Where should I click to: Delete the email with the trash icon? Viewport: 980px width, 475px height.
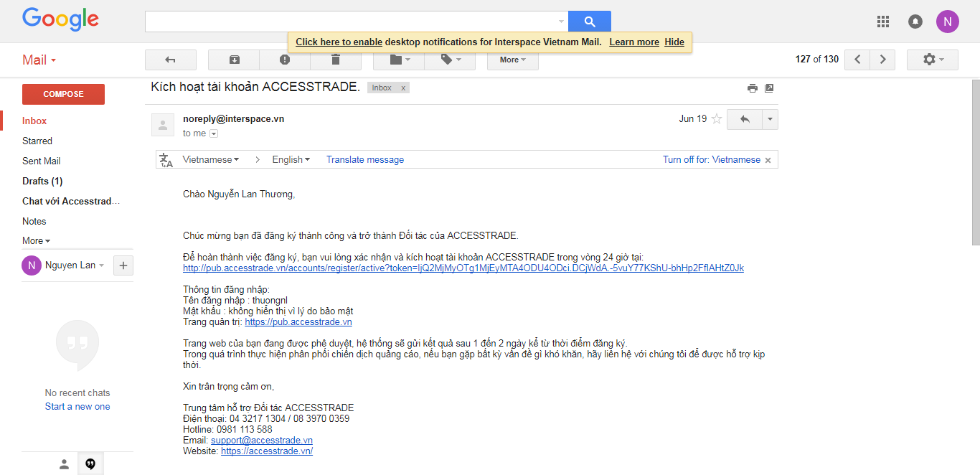coord(335,60)
